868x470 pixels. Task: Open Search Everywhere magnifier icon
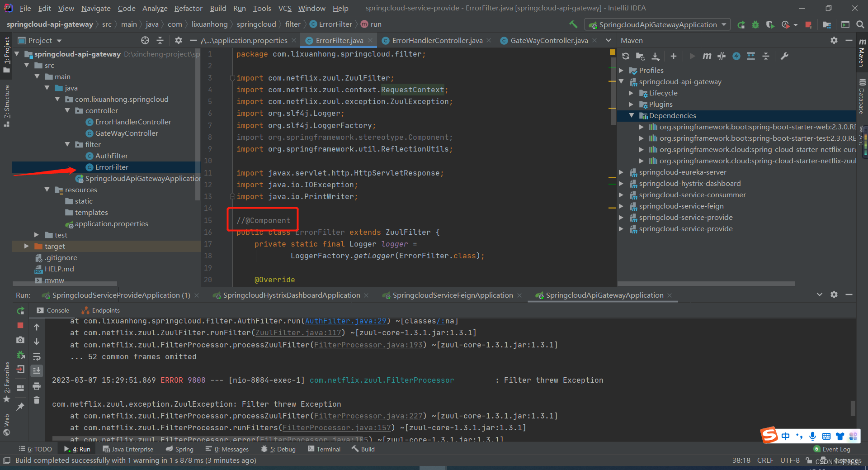[x=860, y=24]
